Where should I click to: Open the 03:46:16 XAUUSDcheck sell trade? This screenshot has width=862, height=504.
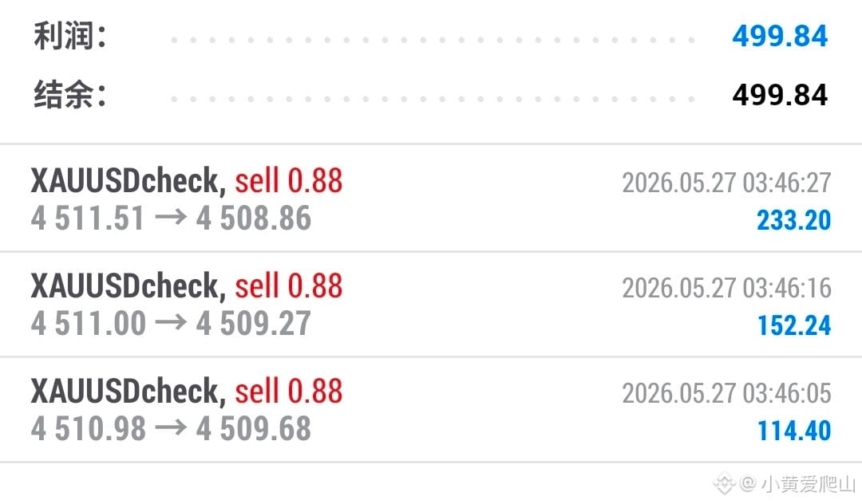pos(431,304)
